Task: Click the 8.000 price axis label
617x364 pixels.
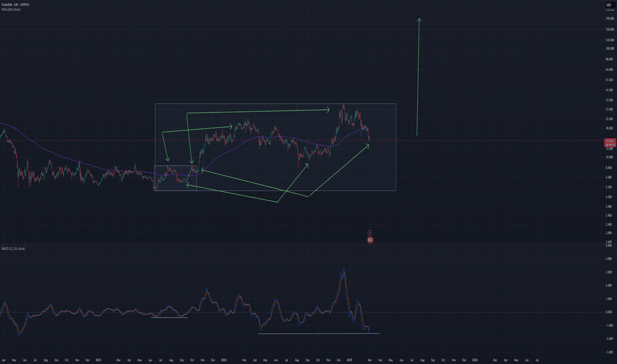Action: pos(610,167)
